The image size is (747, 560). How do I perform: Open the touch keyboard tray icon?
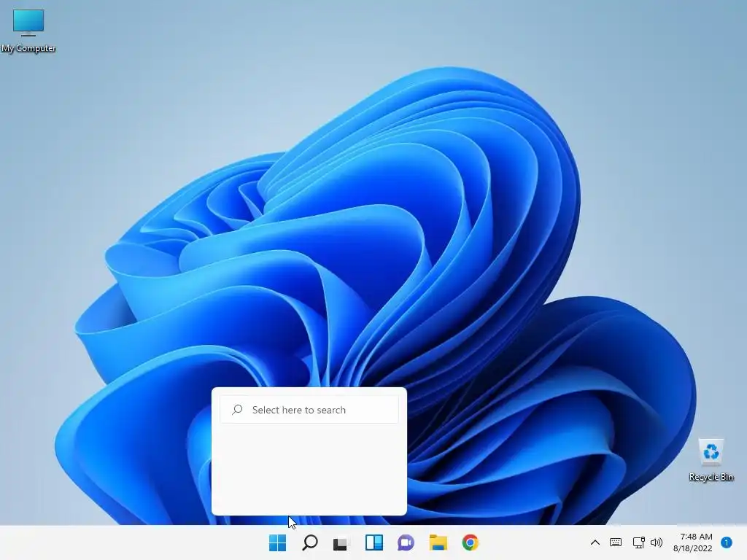pos(616,542)
